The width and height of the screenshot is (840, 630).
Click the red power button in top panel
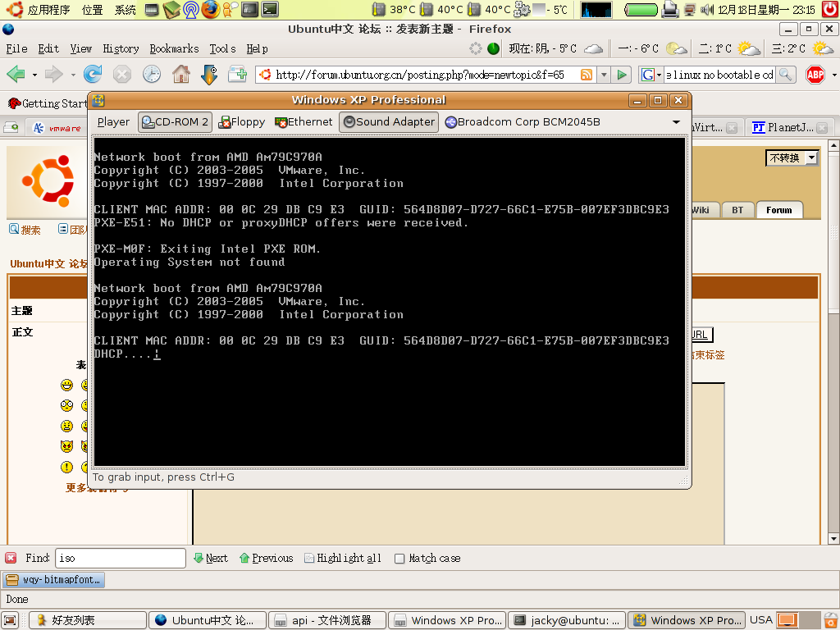pos(831,9)
